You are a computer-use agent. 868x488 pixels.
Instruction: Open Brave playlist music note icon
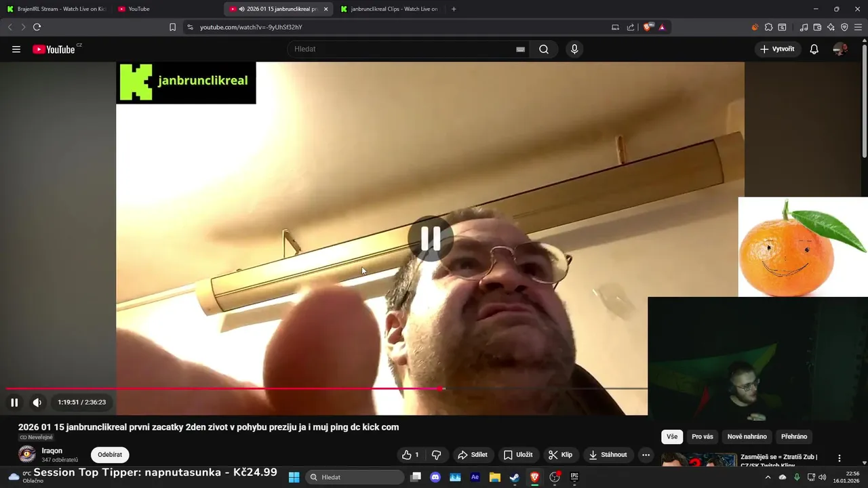804,27
